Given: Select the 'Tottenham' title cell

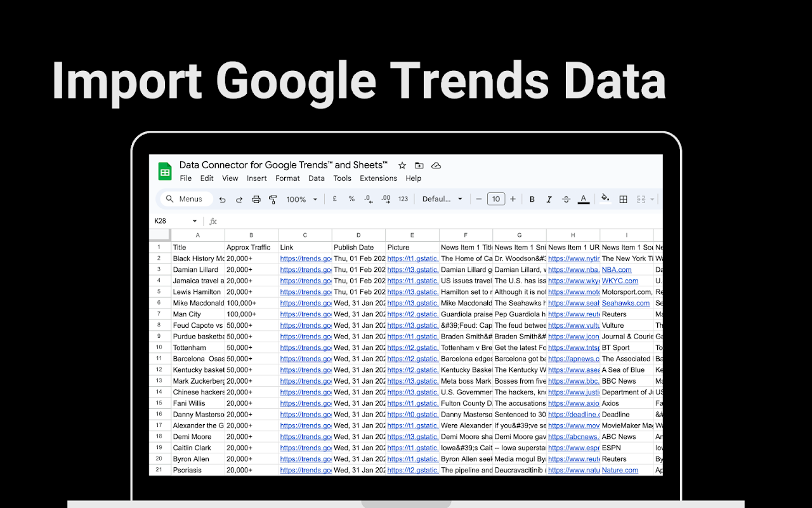Looking at the screenshot, I should click(198, 347).
